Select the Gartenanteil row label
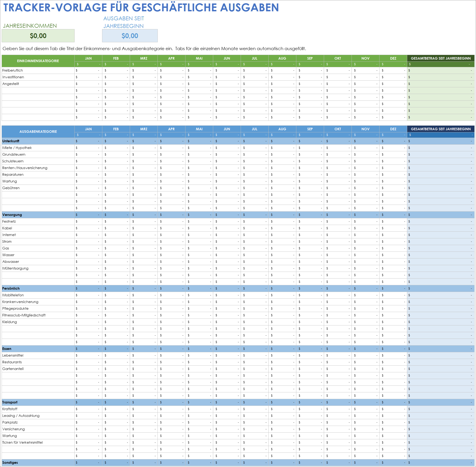Image resolution: width=476 pixels, height=467 pixels. pos(38,369)
